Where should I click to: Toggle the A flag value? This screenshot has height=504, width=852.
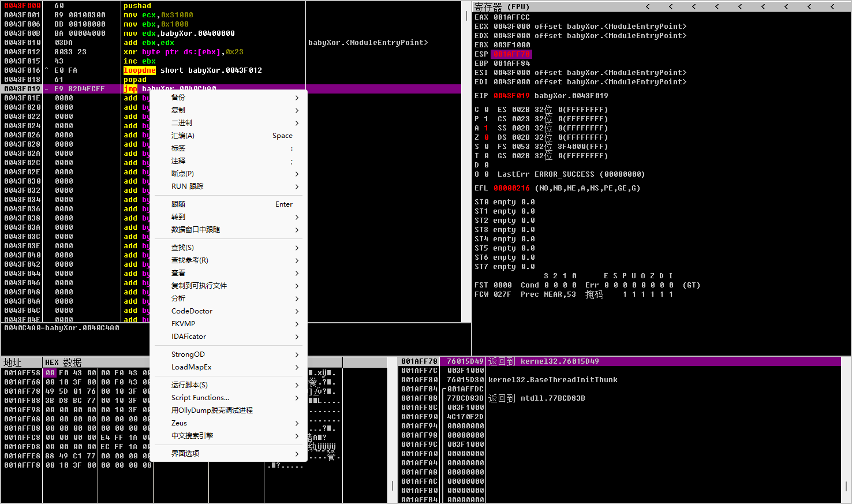tap(487, 128)
